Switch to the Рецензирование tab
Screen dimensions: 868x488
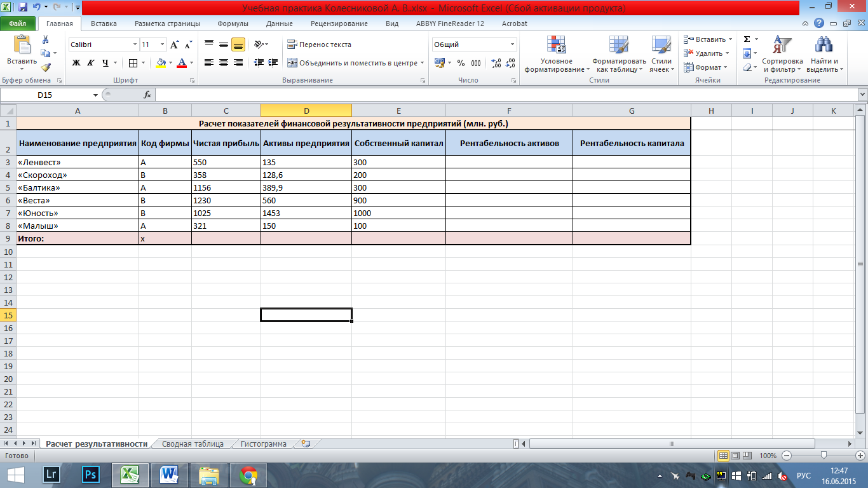click(339, 24)
